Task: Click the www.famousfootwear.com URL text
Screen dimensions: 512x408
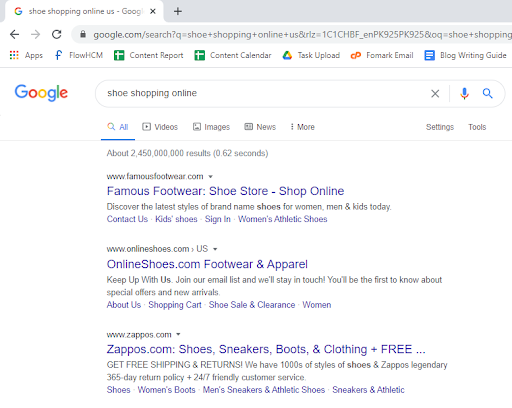Action: click(155, 176)
